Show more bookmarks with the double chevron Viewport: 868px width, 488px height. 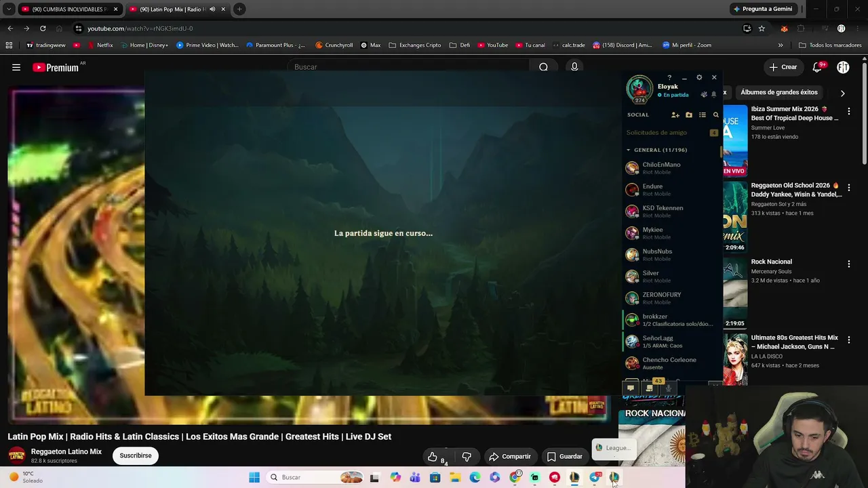click(781, 45)
